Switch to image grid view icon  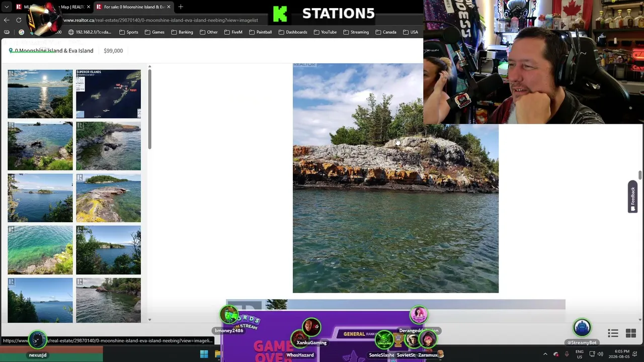point(631,333)
